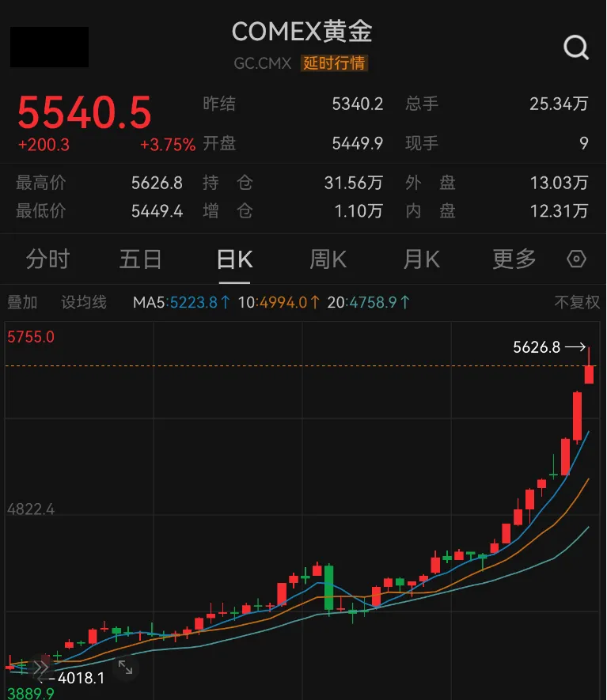Switch to 五日 tab
Viewport: 607px width, 700px height.
pyautogui.click(x=140, y=259)
